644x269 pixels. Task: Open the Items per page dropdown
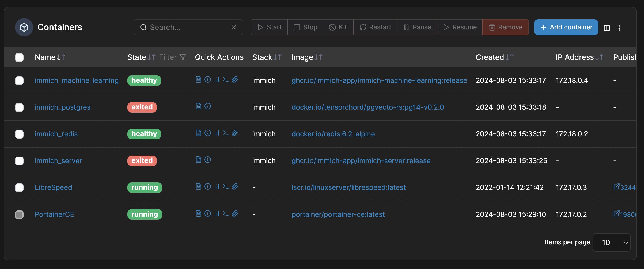point(612,243)
